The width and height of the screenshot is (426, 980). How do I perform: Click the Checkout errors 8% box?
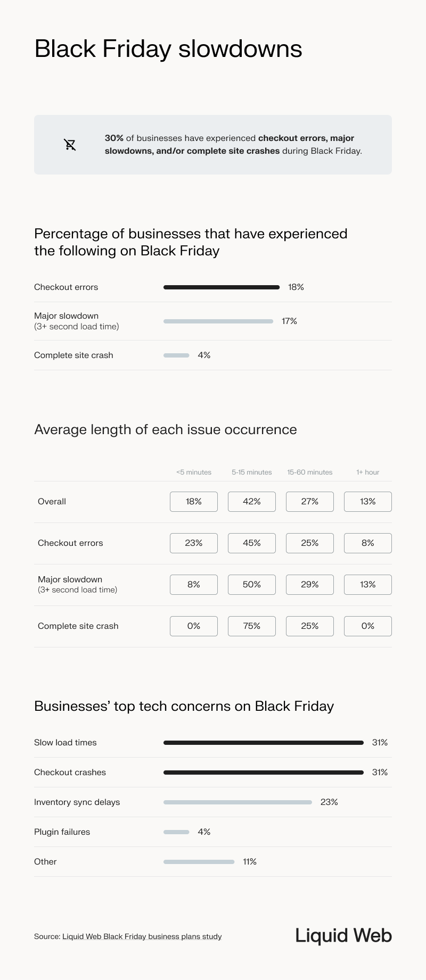[x=368, y=543]
